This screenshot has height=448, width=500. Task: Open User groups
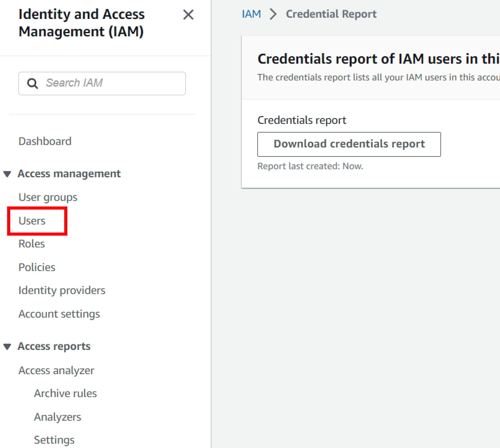[48, 197]
